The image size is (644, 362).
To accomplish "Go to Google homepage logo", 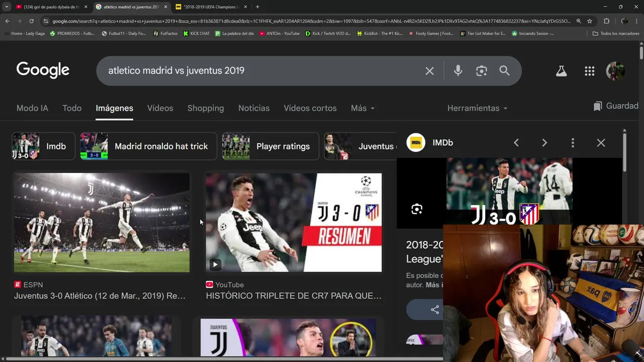I will pos(43,70).
